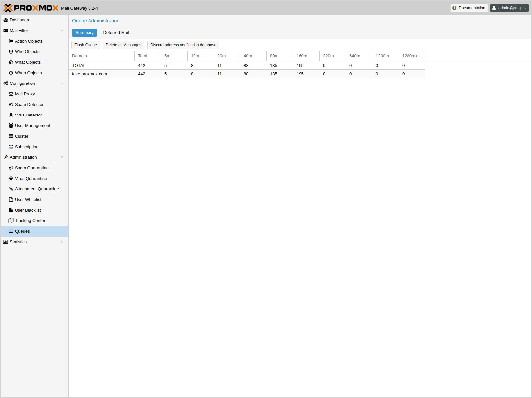The width and height of the screenshot is (532, 398).
Task: Switch to the Deferred Mail tab
Action: (116, 33)
